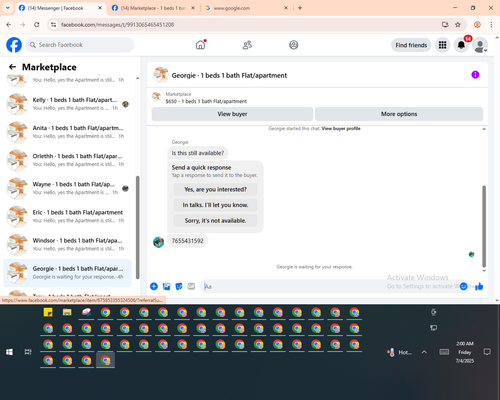Reload the page in Chrome
This screenshot has width=500, height=400.
point(37,24)
